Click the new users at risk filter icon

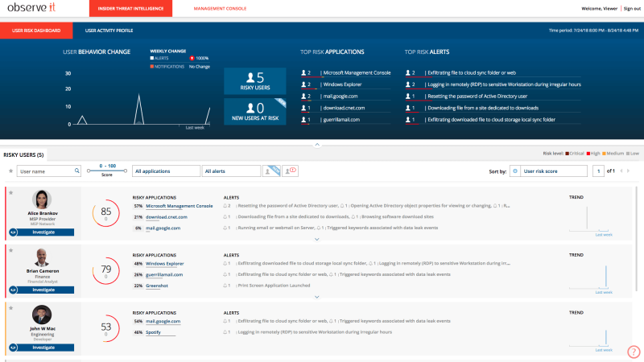click(x=272, y=171)
